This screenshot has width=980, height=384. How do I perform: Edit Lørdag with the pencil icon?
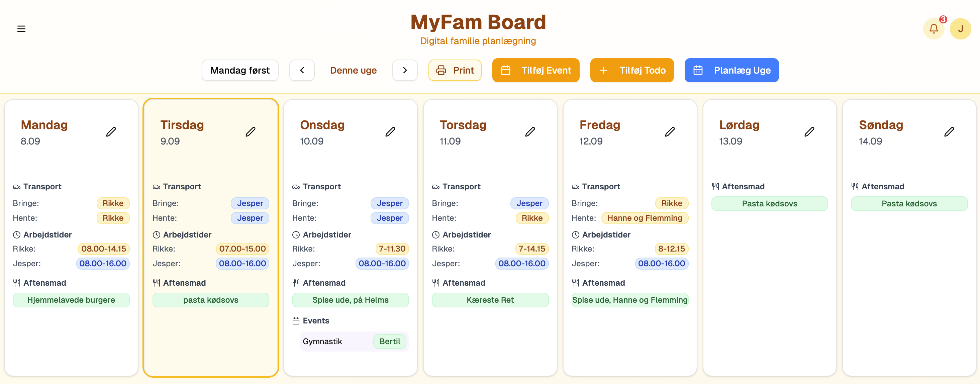(809, 132)
